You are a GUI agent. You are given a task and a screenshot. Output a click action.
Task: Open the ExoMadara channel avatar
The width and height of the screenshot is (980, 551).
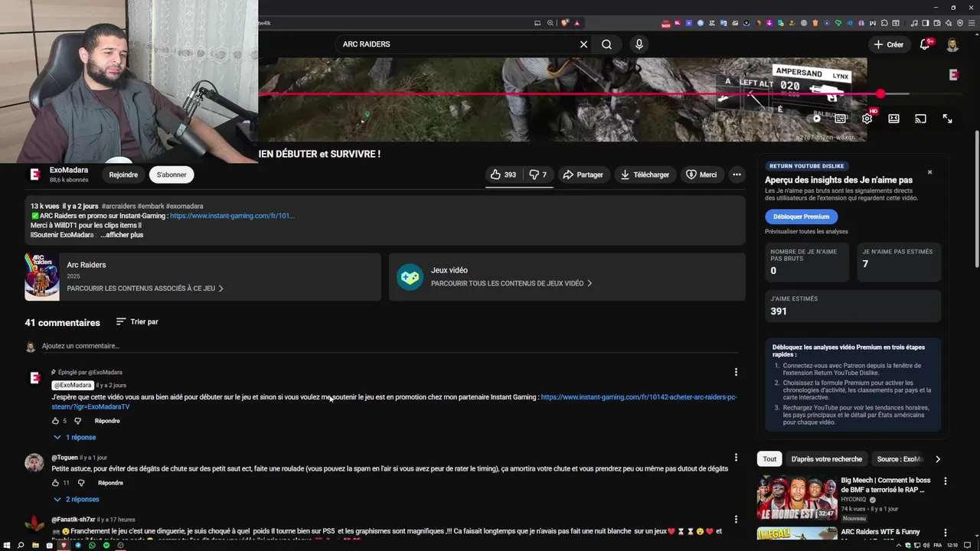click(x=34, y=174)
